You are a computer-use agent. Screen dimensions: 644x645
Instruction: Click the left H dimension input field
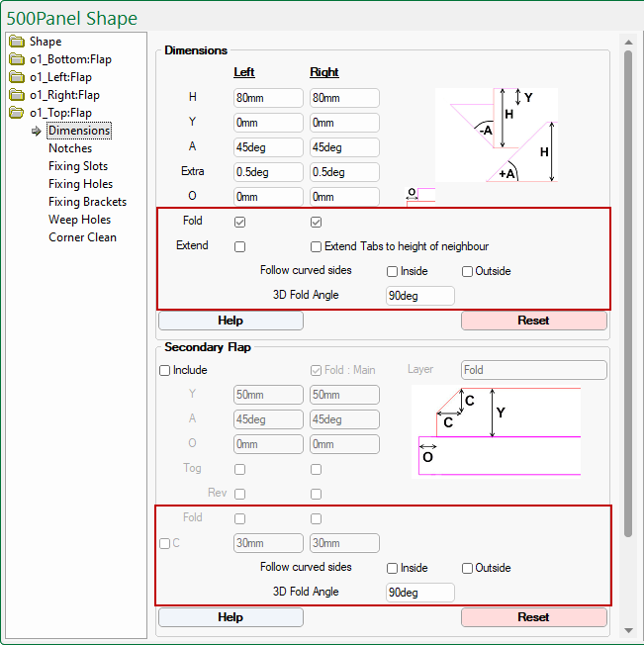pos(268,98)
